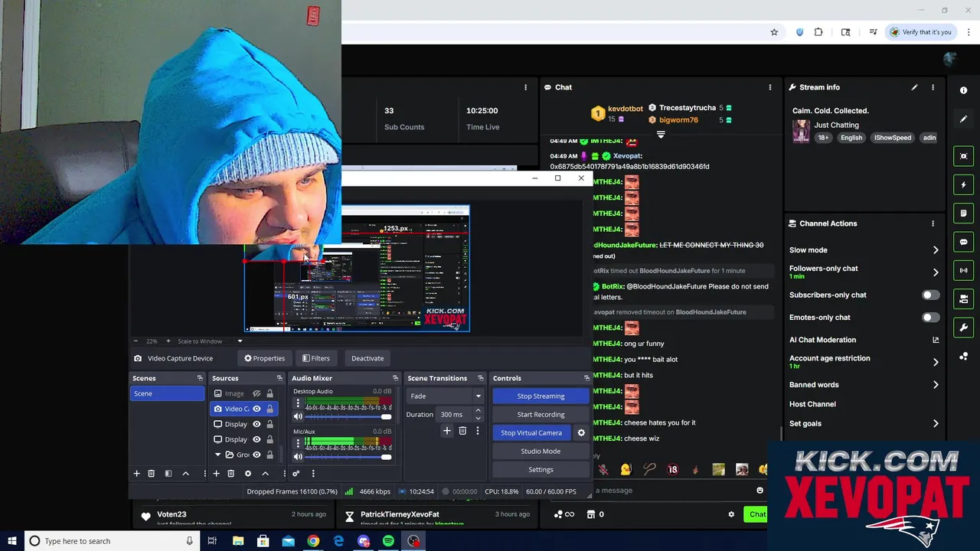Switch OBS to Studio Mode

coord(541,452)
